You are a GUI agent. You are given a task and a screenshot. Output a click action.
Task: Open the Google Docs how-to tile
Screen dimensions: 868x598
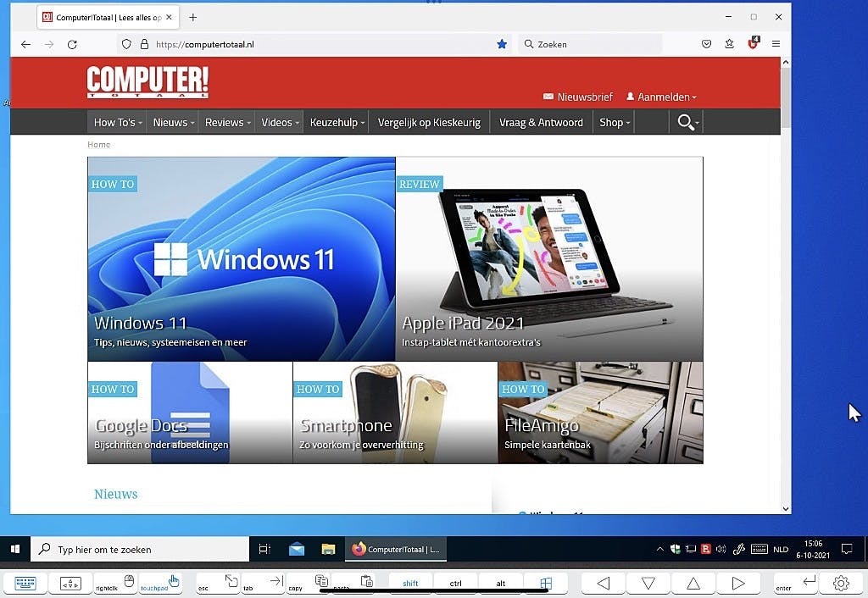(x=190, y=413)
